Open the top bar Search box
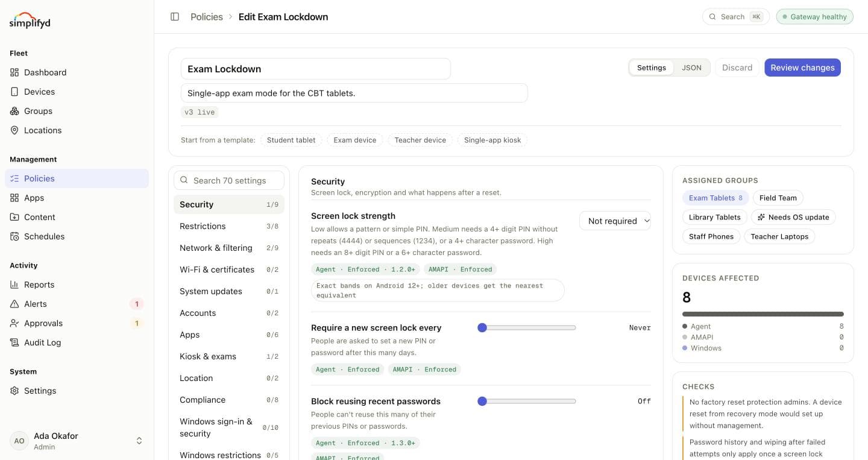The width and height of the screenshot is (868, 460). [x=736, y=17]
